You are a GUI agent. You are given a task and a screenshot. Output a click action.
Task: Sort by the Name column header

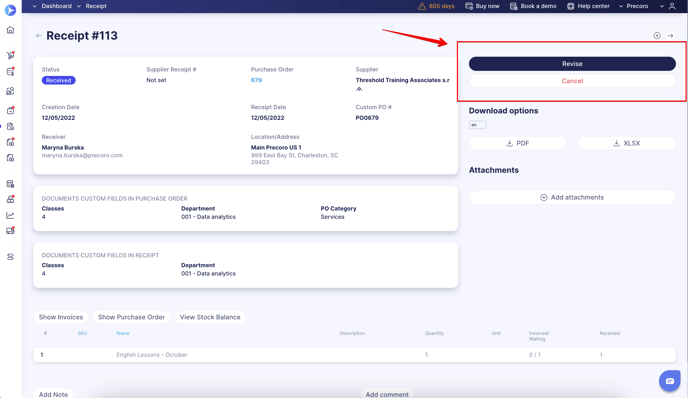click(122, 333)
